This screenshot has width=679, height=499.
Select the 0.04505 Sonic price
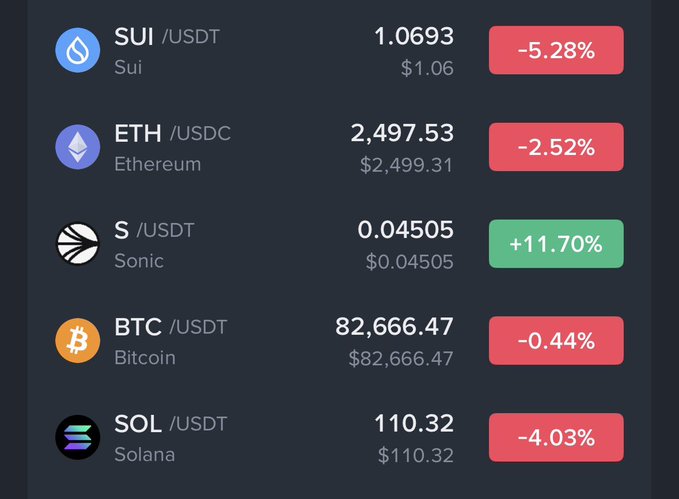click(405, 230)
